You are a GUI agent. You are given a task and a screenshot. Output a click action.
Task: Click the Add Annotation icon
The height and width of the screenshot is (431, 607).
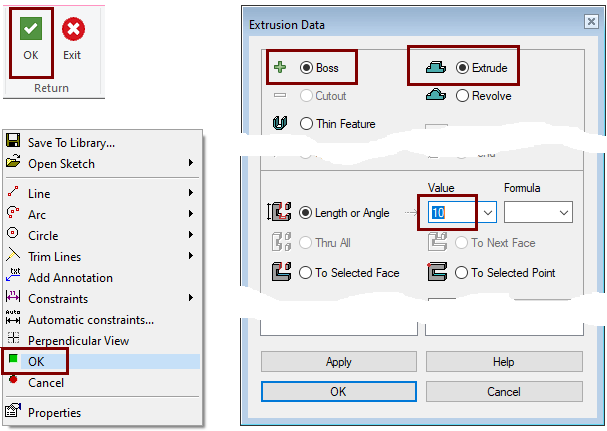13,277
